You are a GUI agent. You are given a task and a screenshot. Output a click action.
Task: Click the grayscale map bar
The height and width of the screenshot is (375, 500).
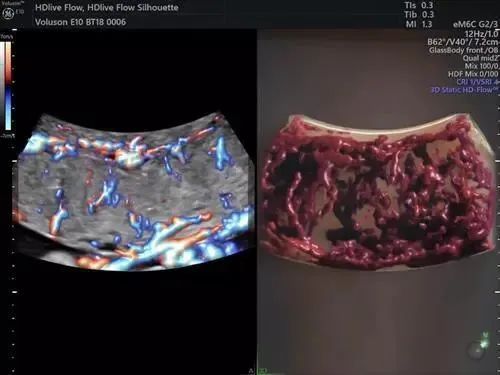[2, 85]
